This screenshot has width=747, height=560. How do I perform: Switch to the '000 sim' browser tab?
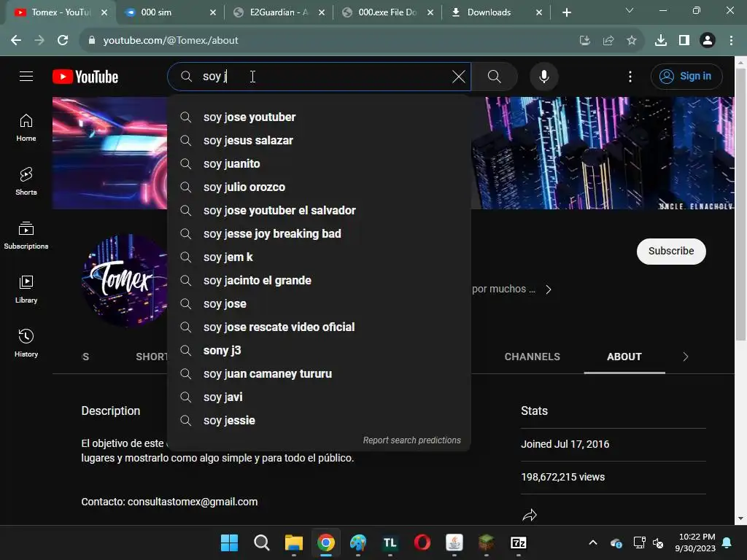170,12
